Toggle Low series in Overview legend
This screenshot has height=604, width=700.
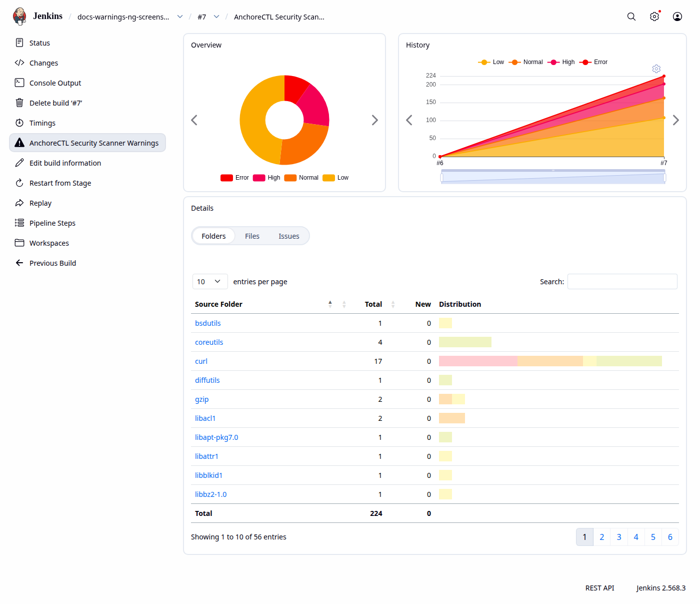point(335,178)
